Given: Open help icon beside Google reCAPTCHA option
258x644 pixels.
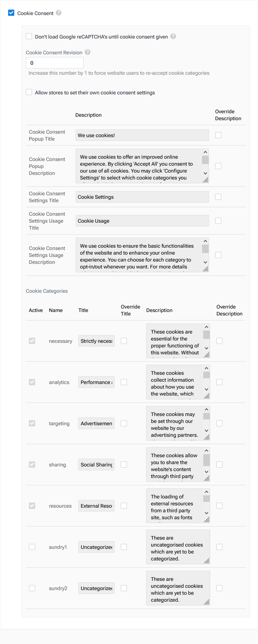Looking at the screenshot, I should click(173, 37).
